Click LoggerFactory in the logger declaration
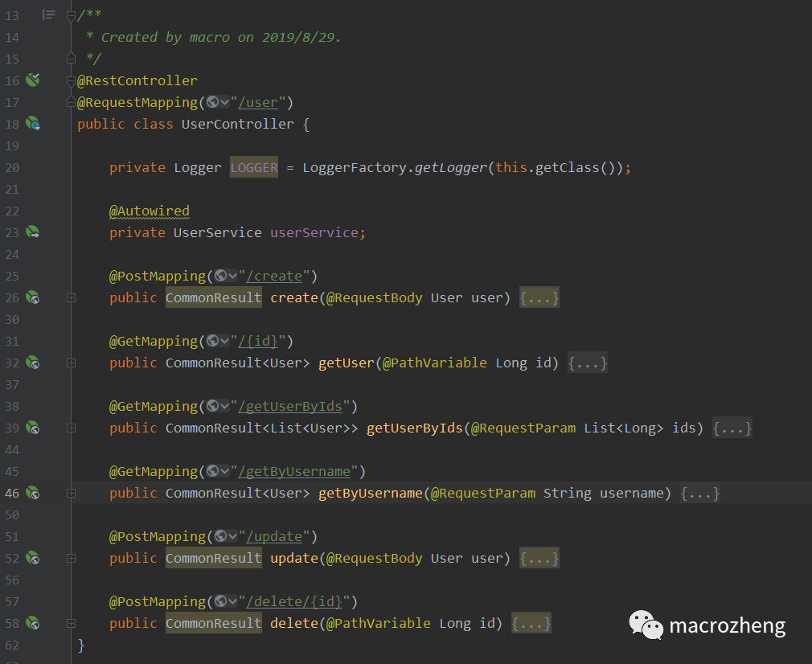This screenshot has width=812, height=664. 355,168
